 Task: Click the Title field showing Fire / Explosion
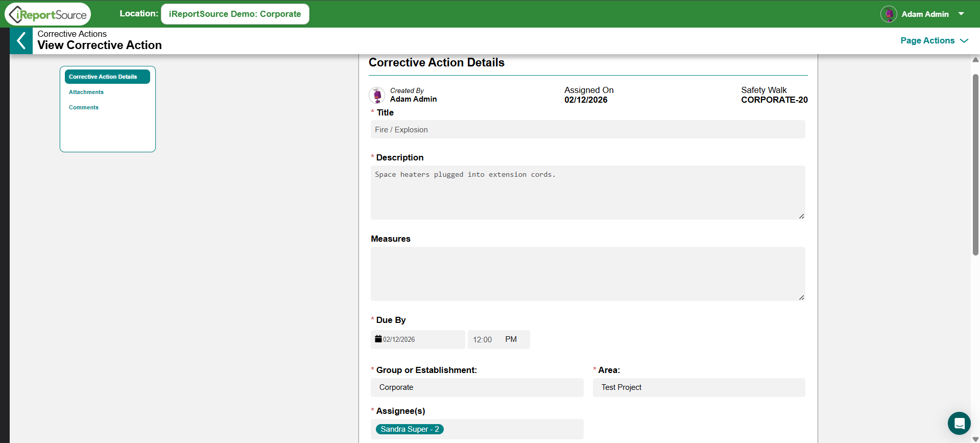point(588,130)
